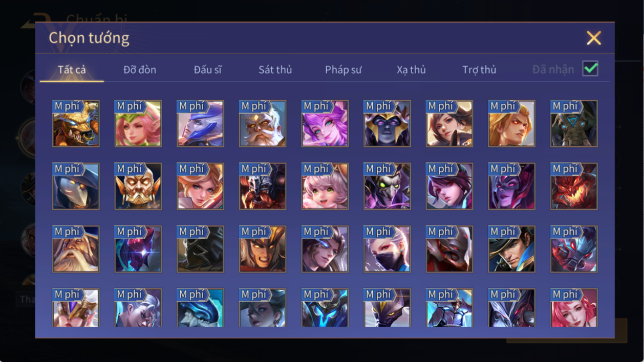Viewport: 644px width, 362px height.
Task: Show the Pháp sư hero list
Action: (x=343, y=70)
